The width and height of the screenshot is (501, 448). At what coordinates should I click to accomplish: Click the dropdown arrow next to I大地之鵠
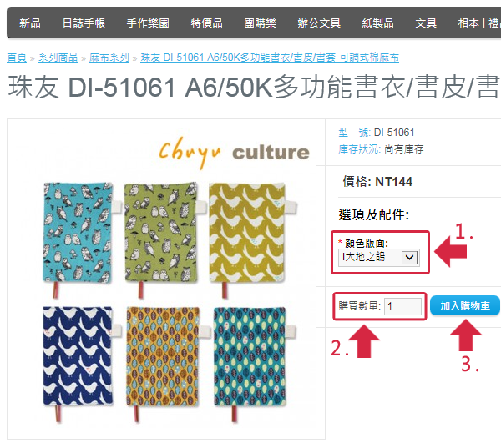[410, 257]
